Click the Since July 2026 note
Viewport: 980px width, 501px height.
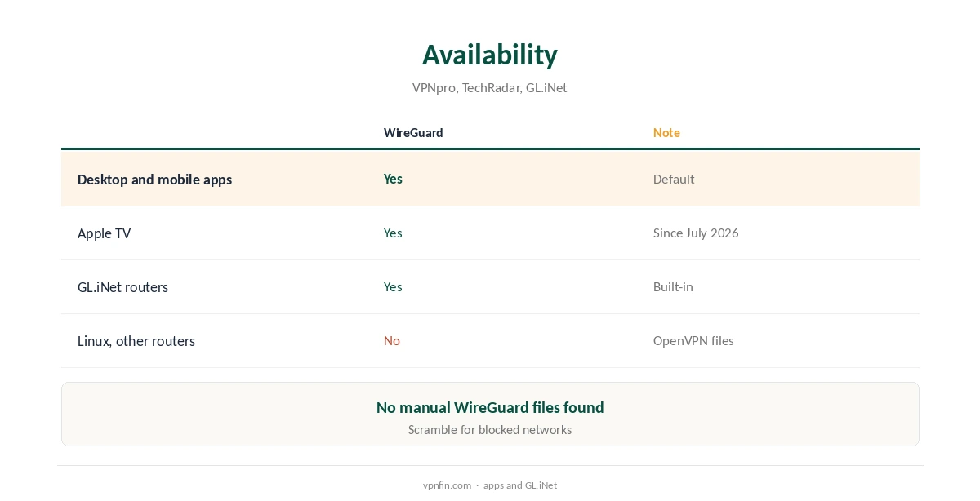pyautogui.click(x=696, y=233)
